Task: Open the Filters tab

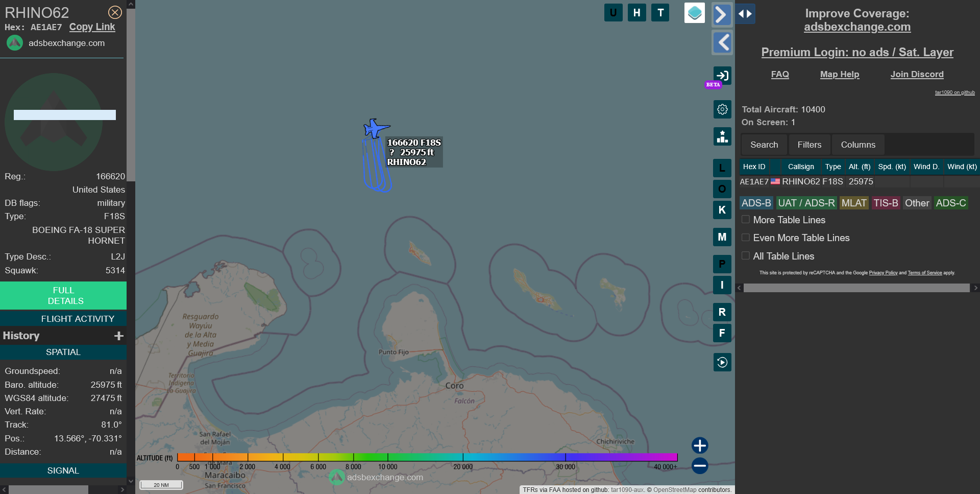Action: coord(809,145)
